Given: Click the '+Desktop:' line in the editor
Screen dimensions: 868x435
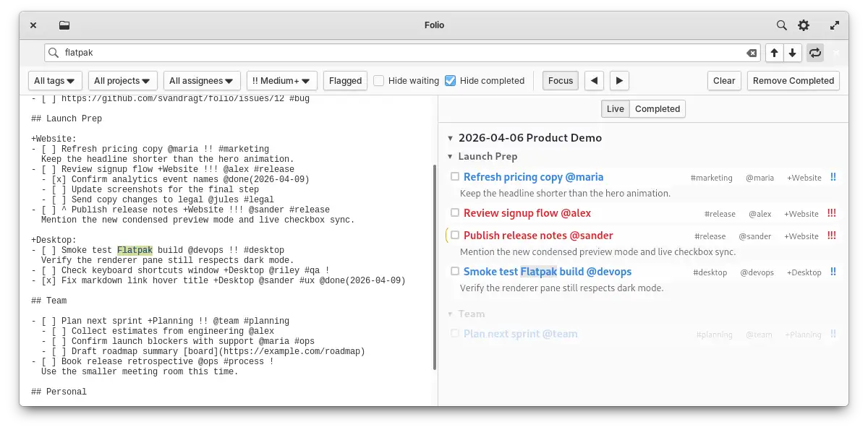Looking at the screenshot, I should tap(54, 240).
